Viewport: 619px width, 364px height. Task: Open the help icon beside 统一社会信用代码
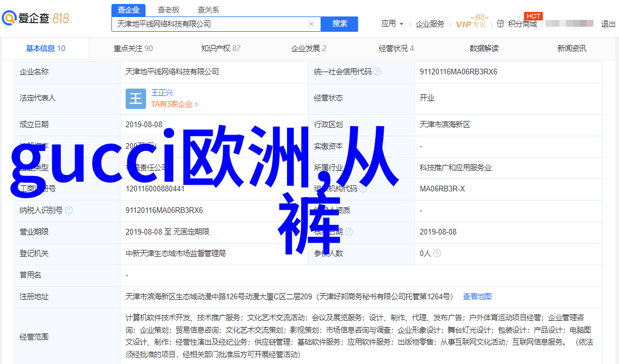tap(377, 72)
